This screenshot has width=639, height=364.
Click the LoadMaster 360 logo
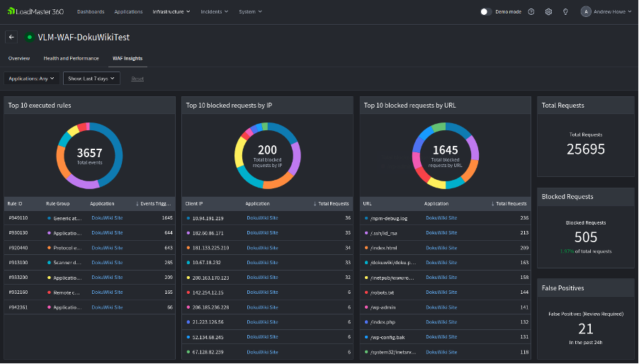(35, 11)
